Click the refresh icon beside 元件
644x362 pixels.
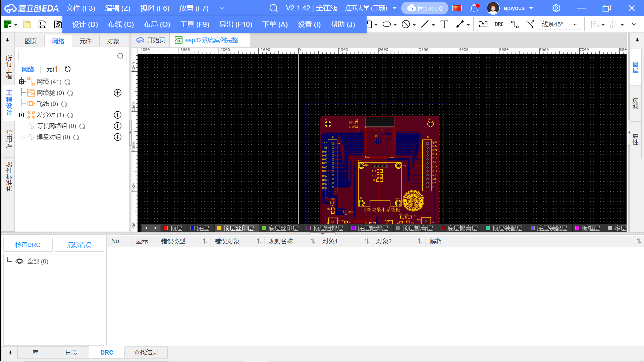tap(68, 69)
